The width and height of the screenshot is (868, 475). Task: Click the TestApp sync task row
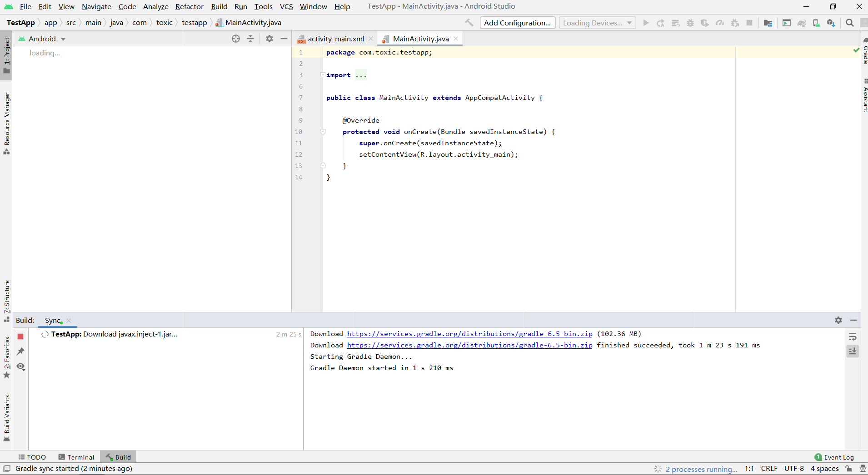[165, 334]
